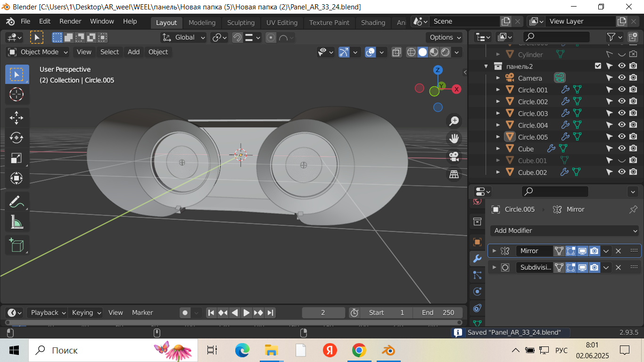Select the Rotate tool
This screenshot has width=644, height=362.
pyautogui.click(x=17, y=138)
